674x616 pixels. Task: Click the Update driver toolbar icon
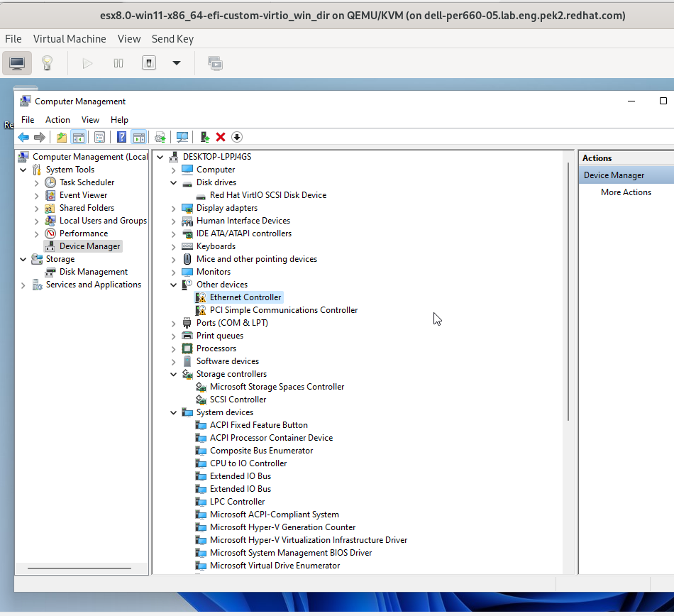pos(204,137)
